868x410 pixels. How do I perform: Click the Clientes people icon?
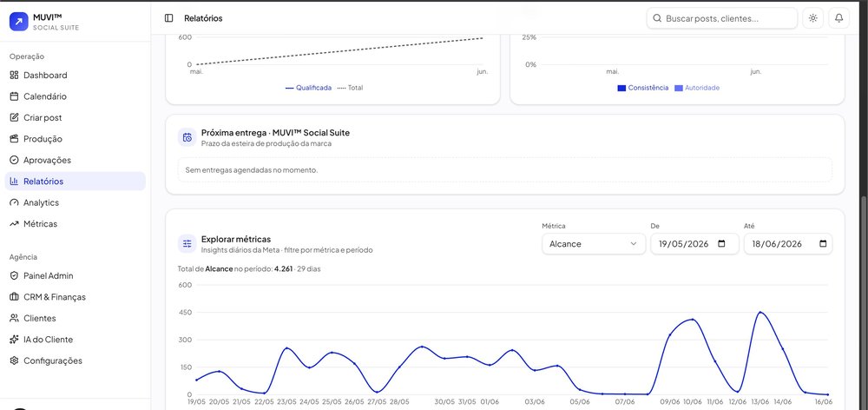pyautogui.click(x=15, y=318)
